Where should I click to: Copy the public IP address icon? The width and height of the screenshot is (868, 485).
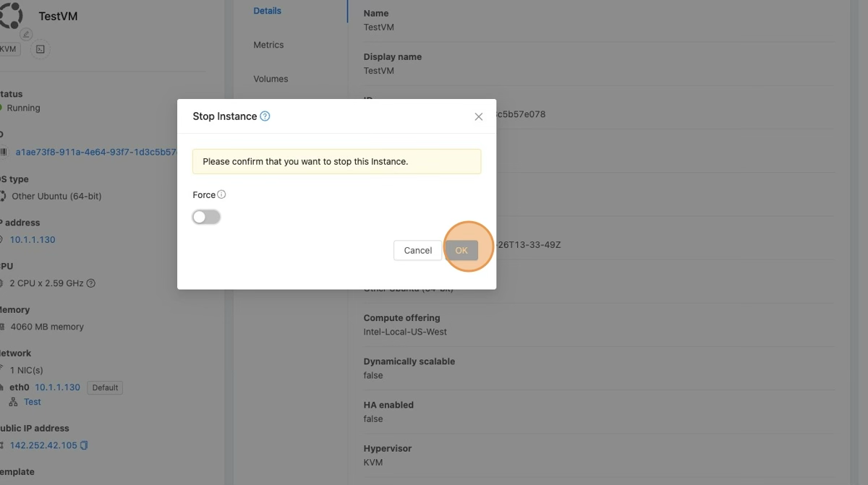85,445
